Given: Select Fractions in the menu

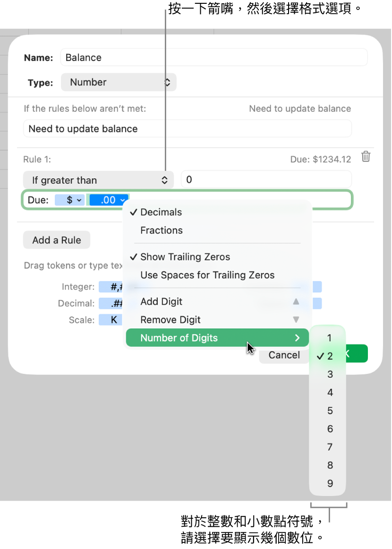Looking at the screenshot, I should coord(161,231).
